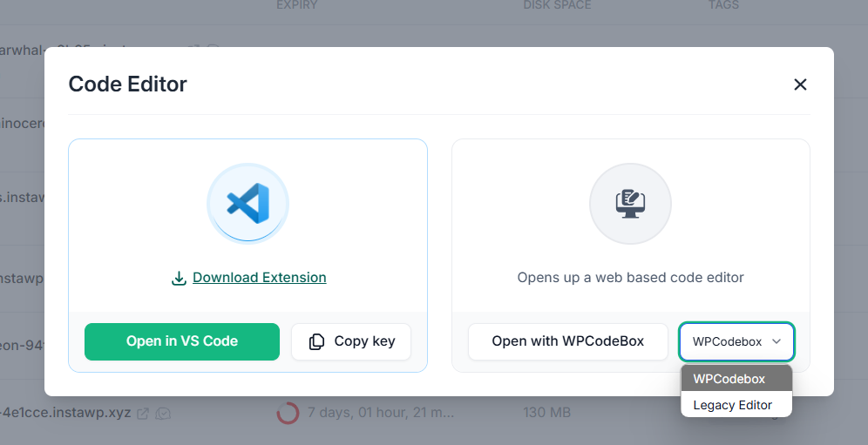Viewport: 868px width, 445px height.
Task: Open the external link icon next to instawp.xyz
Action: pos(143,413)
